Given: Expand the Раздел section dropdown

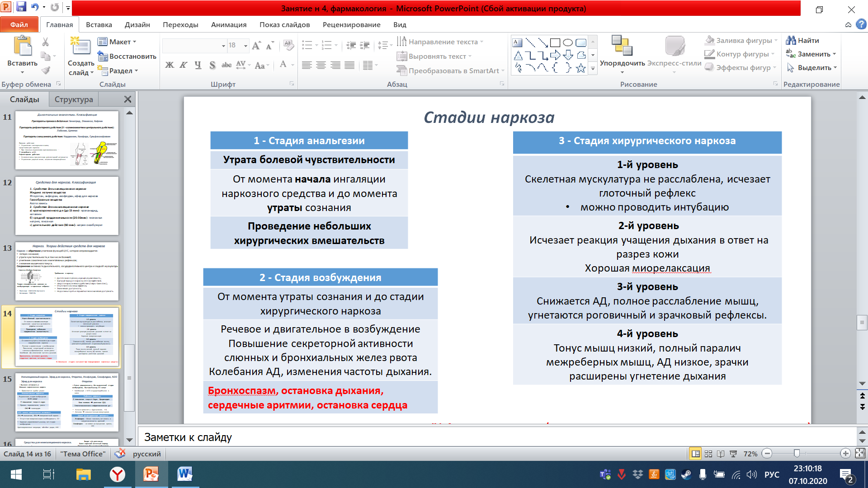Looking at the screenshot, I should coord(118,70).
